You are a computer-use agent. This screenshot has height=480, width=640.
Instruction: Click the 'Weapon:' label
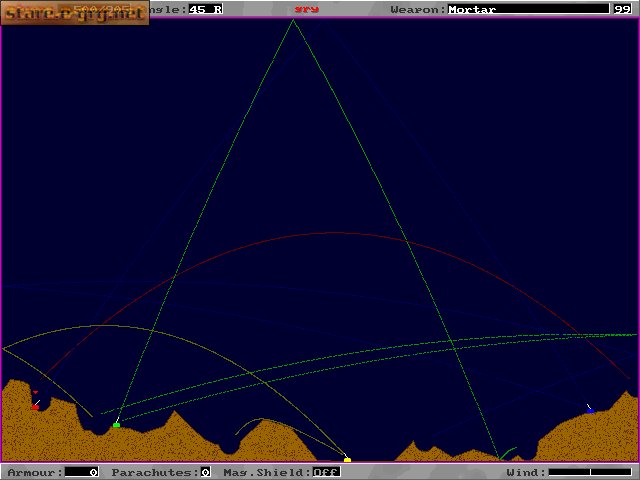[x=418, y=9]
